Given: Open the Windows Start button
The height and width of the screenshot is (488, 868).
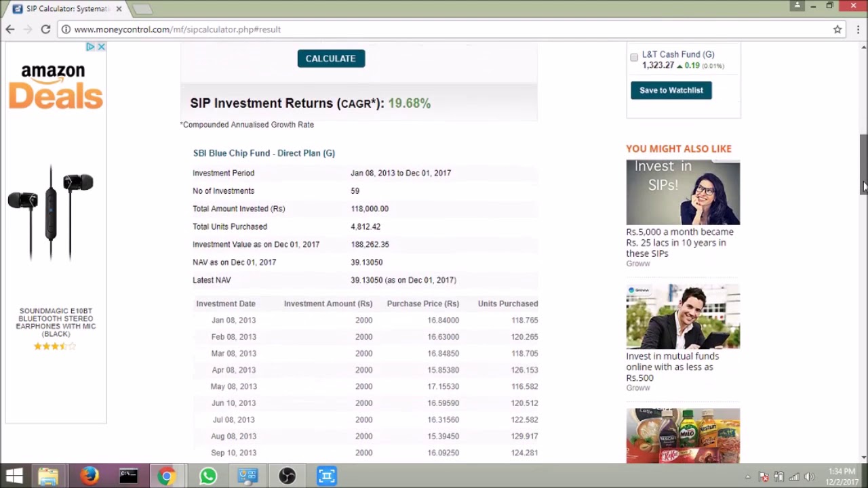Looking at the screenshot, I should pyautogui.click(x=14, y=476).
